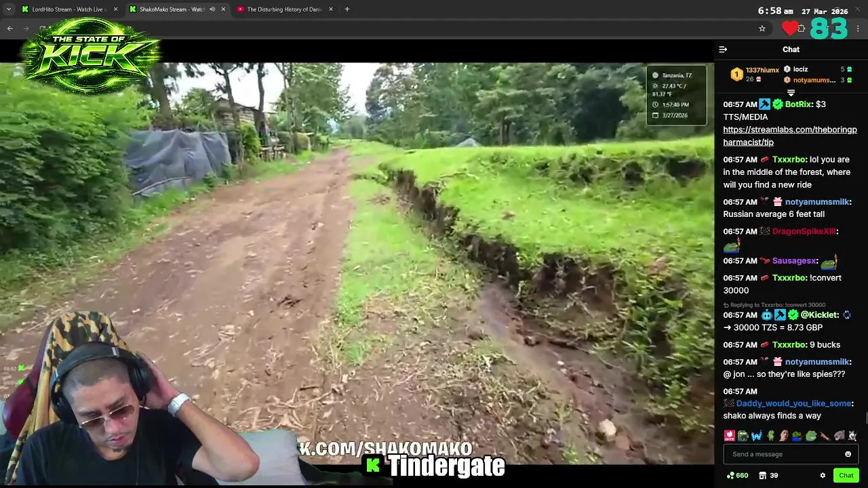Click the gold rank 1 gifter badge
Screen dimensions: 868x488
pos(736,75)
